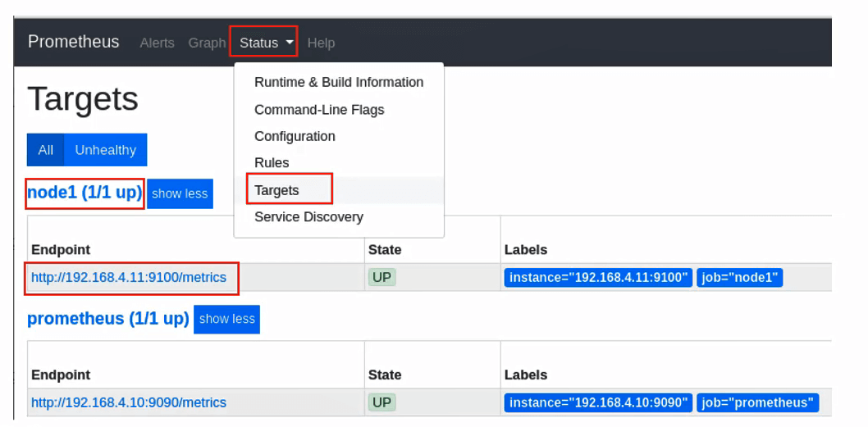Viewport: 868px width, 427px height.
Task: Open the Graph page
Action: tap(207, 43)
